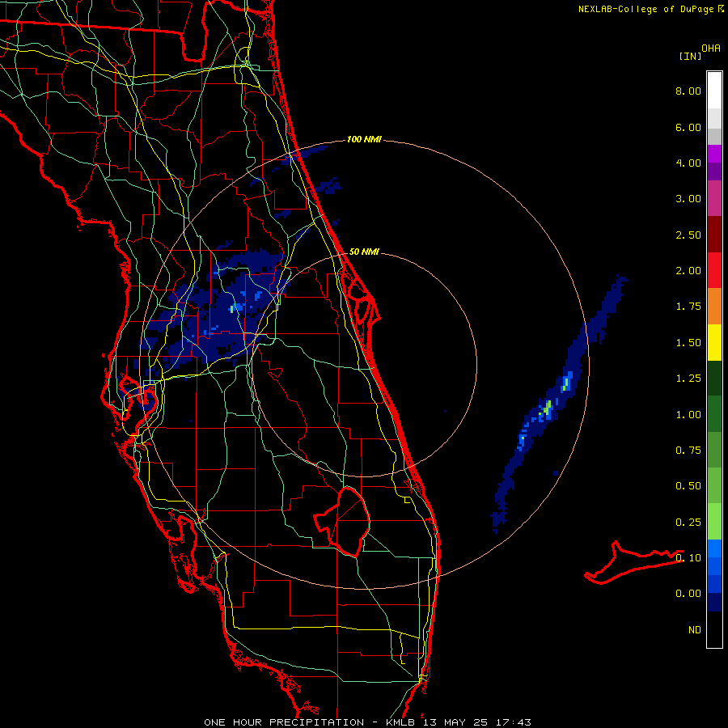Click the [IN] units label
This screenshot has width=728, height=728.
coord(690,56)
